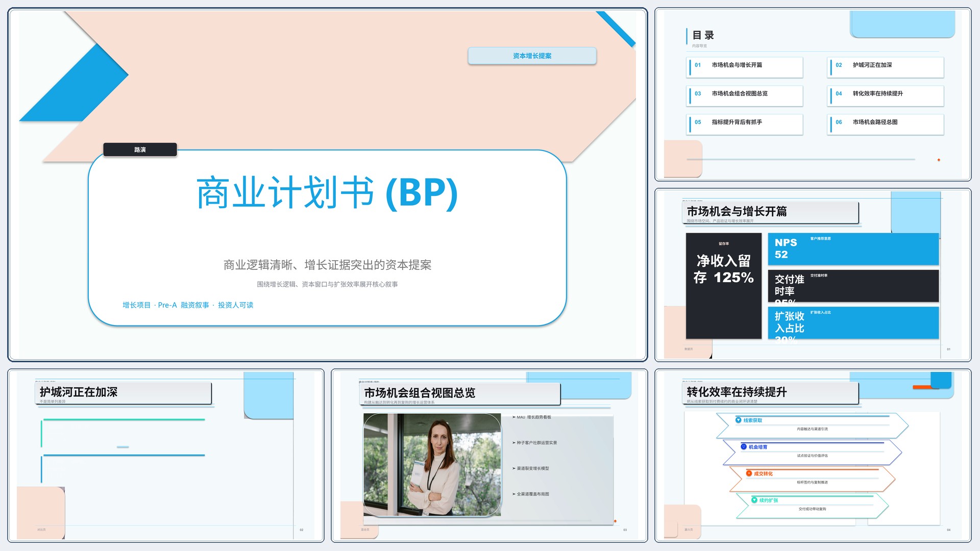
Task: Click the 成交转化 step heading
Action: coord(763,473)
